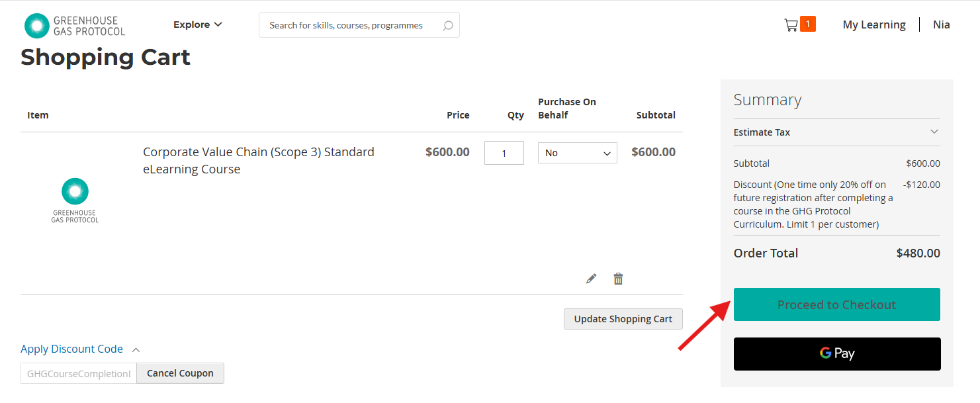Click the search magnifier icon
Screen dimensions: 980x403
pos(448,26)
